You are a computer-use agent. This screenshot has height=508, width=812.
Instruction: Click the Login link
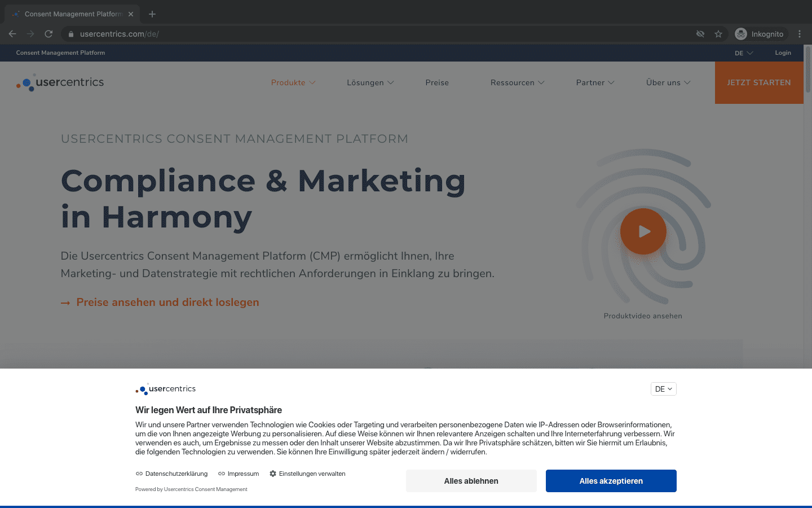tap(783, 53)
